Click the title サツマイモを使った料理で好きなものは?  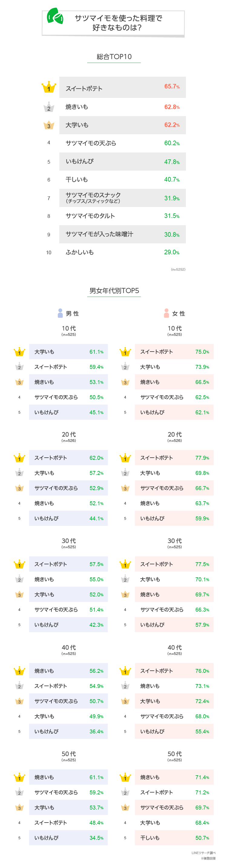[x=118, y=22]
